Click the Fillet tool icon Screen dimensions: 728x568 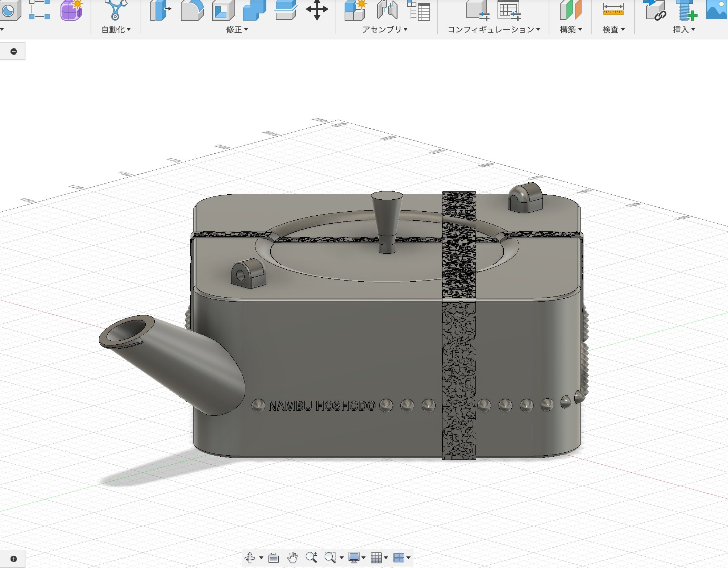(192, 10)
